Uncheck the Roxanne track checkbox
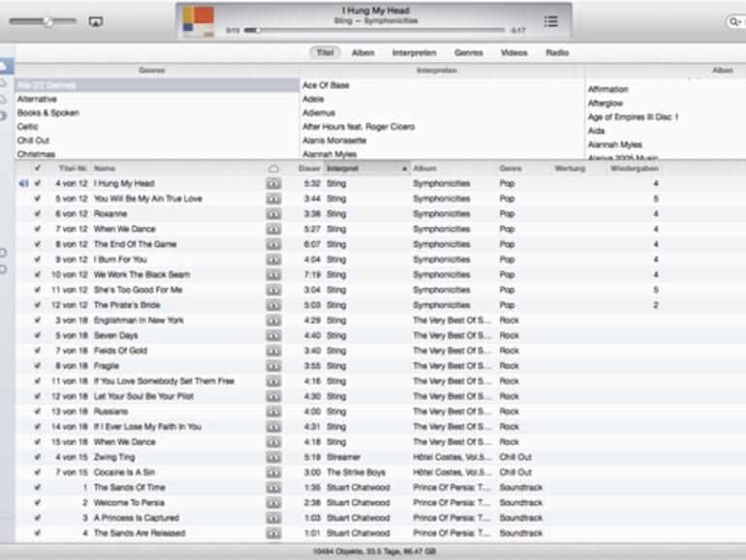Image resolution: width=746 pixels, height=560 pixels. click(38, 214)
